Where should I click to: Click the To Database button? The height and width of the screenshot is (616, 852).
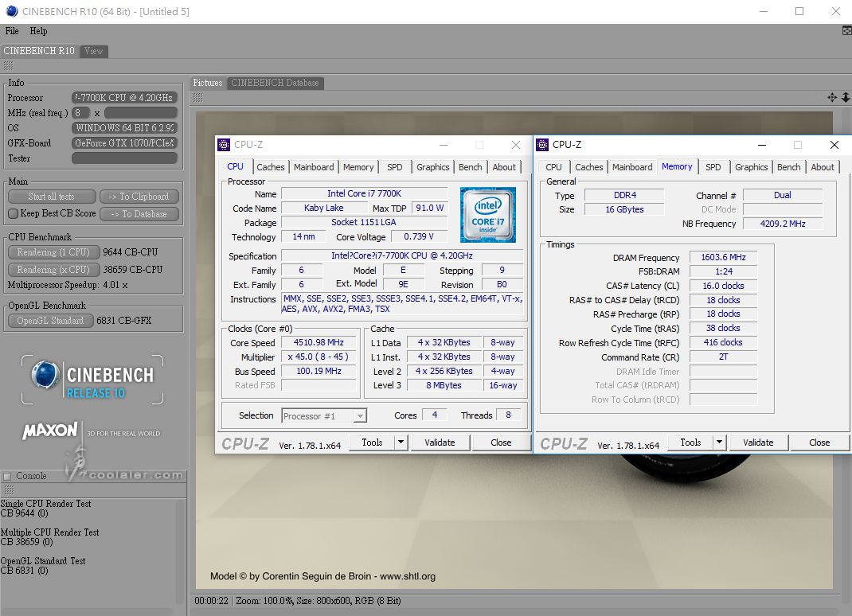tap(139, 214)
